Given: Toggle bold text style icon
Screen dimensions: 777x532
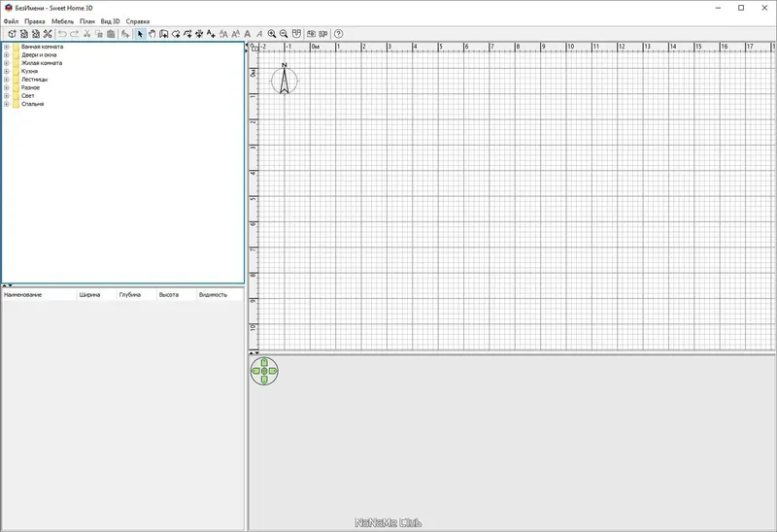Looking at the screenshot, I should point(248,34).
